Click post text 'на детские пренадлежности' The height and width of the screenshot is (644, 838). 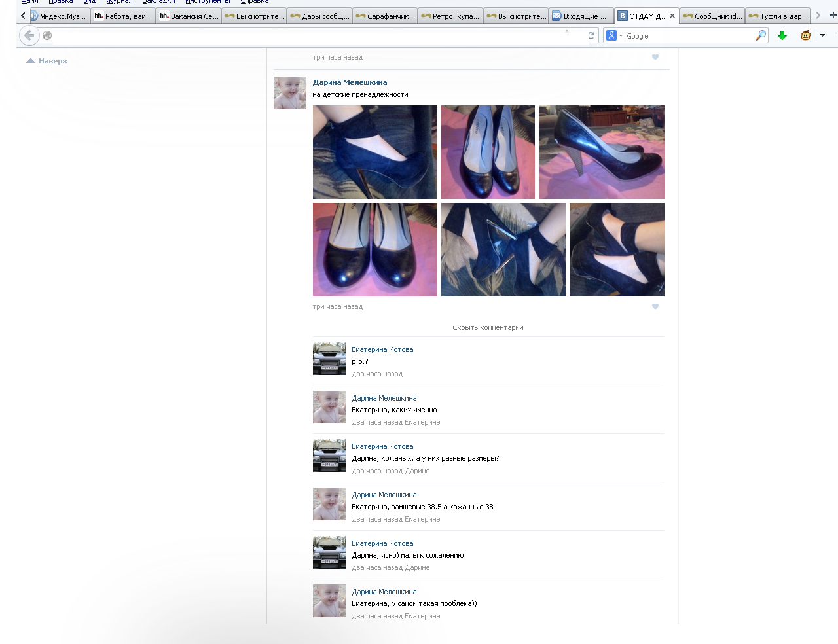click(x=360, y=94)
